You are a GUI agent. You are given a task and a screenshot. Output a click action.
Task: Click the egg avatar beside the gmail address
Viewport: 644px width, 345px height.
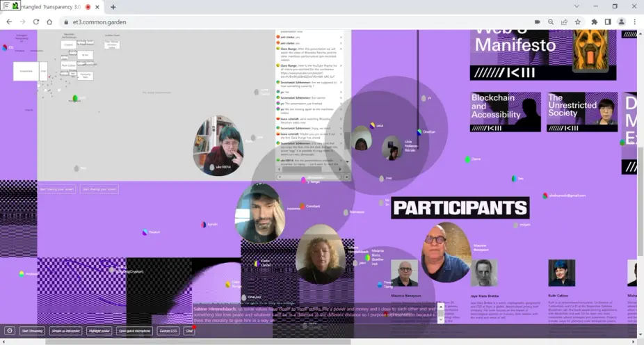click(545, 196)
